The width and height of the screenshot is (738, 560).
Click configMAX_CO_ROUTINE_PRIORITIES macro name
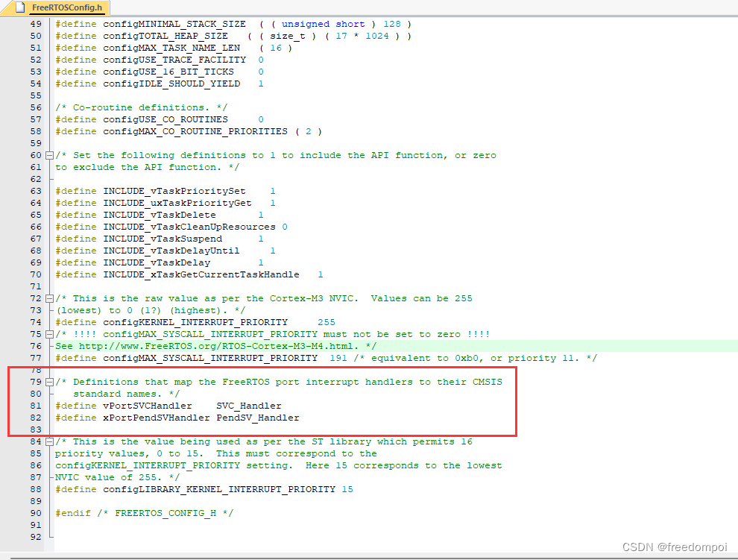tap(195, 131)
